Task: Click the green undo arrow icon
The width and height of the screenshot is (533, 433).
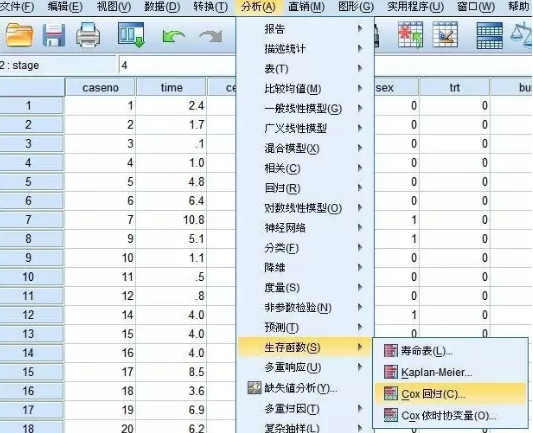Action: [x=173, y=36]
